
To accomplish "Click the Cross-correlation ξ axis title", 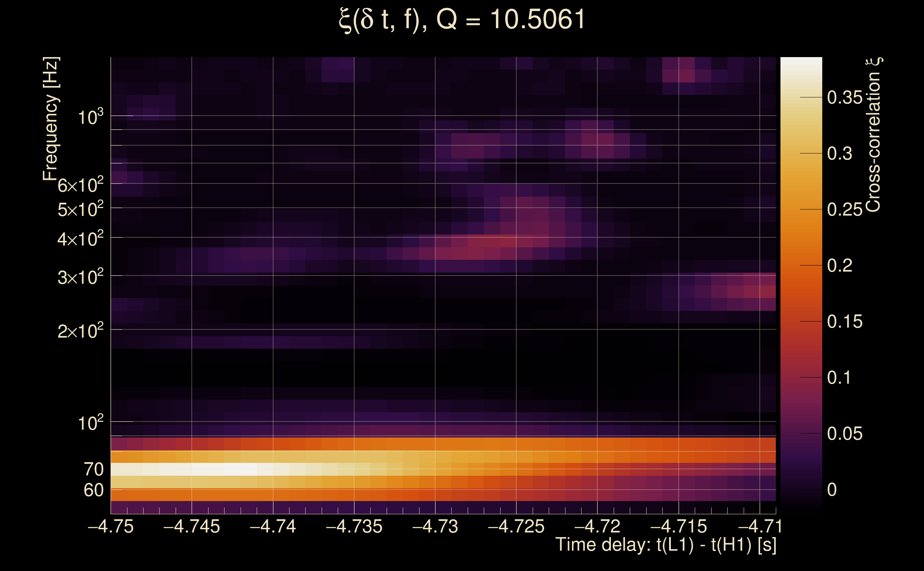I will point(874,135).
